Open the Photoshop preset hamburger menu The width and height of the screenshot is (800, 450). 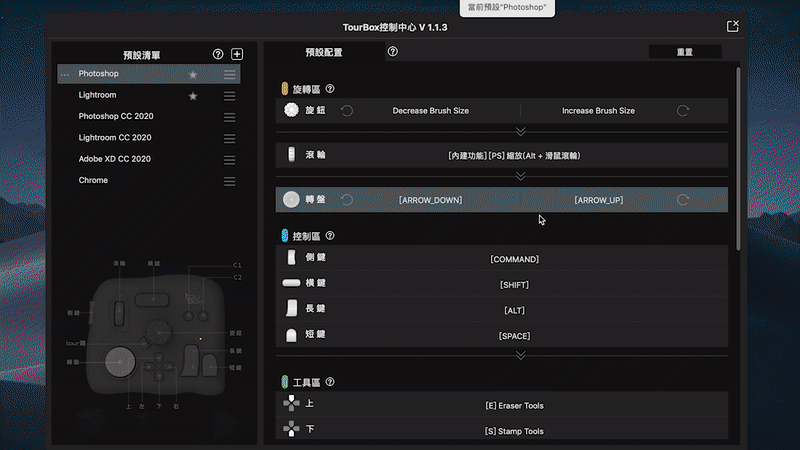230,74
